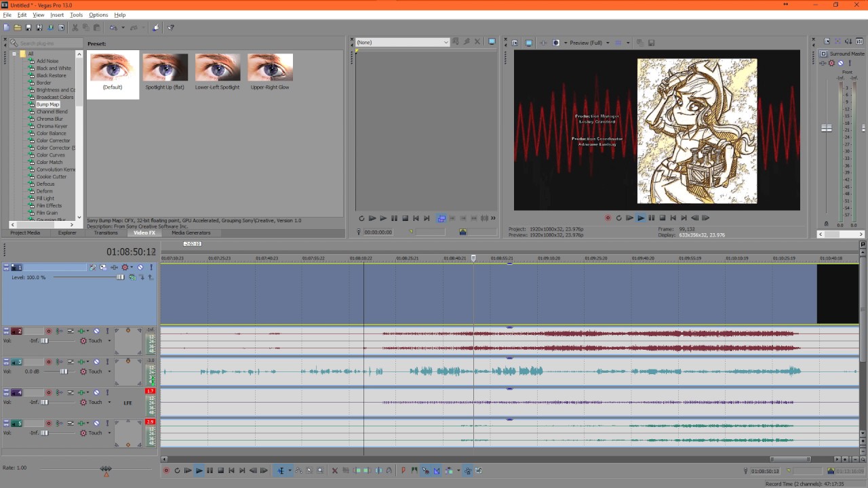Open the Options menu
Viewport: 868px width, 488px height.
(x=98, y=15)
